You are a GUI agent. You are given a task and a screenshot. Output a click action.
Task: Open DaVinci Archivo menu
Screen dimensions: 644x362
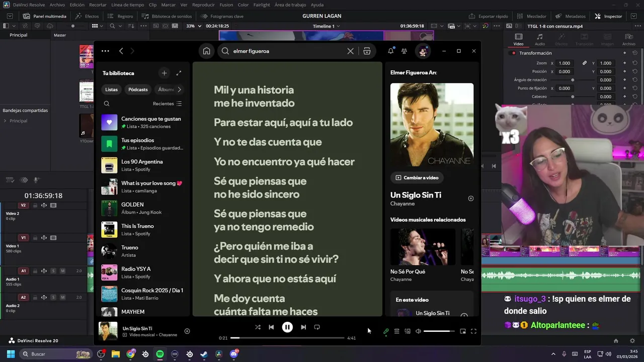click(57, 5)
